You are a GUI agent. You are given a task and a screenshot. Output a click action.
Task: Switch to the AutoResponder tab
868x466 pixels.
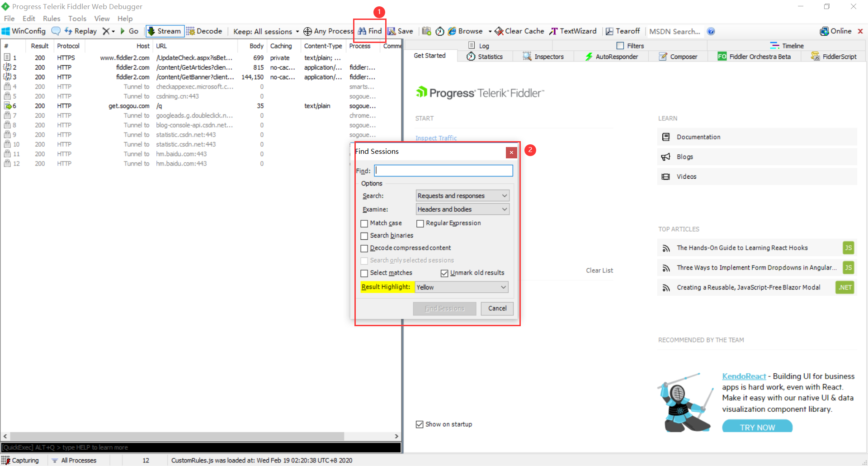point(612,57)
